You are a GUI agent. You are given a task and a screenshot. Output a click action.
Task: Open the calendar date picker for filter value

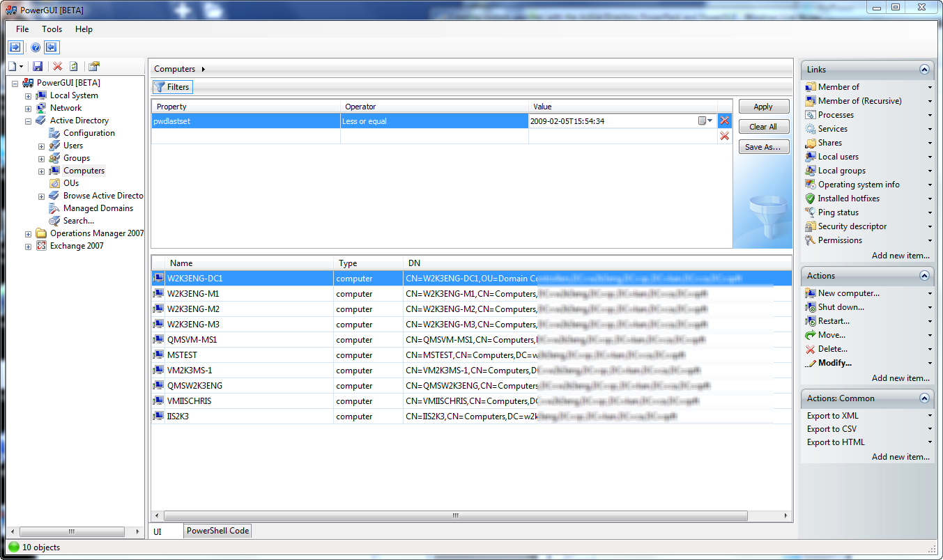tap(705, 121)
